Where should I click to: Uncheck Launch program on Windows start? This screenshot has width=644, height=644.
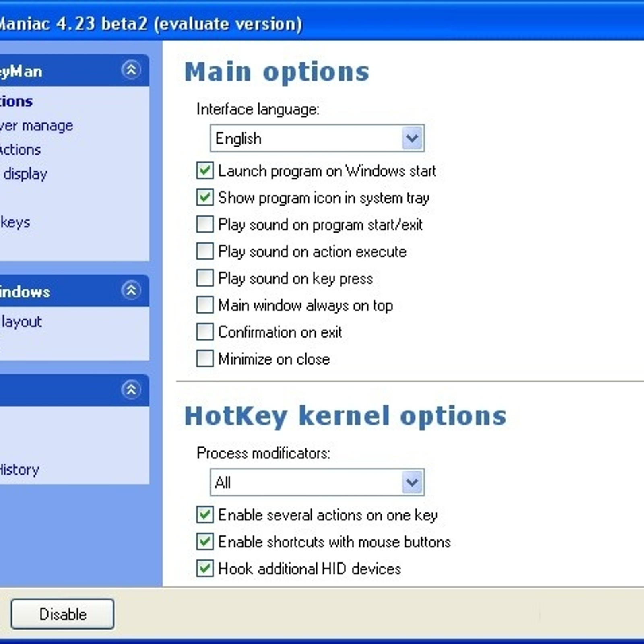[x=205, y=170]
